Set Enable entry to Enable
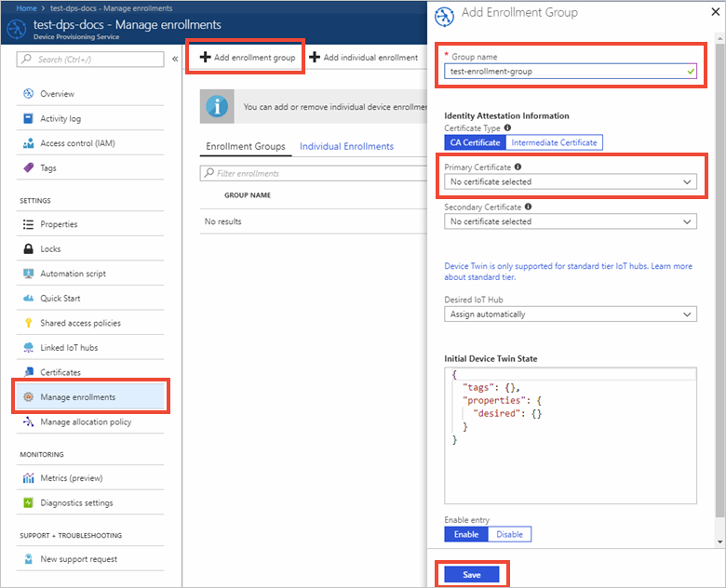726x588 pixels. tap(465, 534)
